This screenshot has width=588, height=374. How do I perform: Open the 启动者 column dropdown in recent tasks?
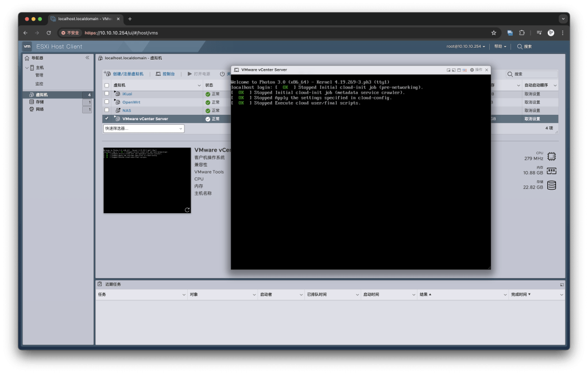(x=301, y=295)
